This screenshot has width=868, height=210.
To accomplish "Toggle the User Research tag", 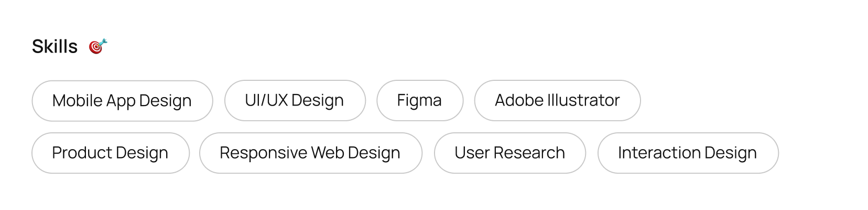I will [509, 153].
